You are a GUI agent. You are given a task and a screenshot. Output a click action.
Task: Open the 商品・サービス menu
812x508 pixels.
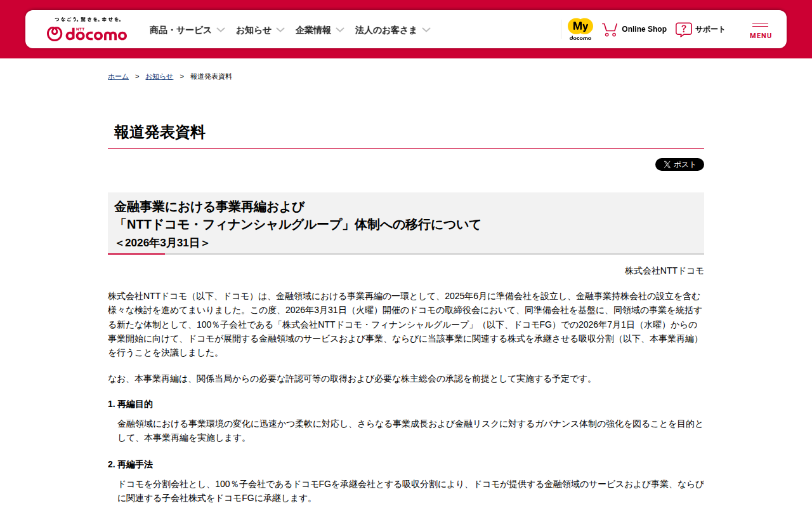pyautogui.click(x=181, y=30)
